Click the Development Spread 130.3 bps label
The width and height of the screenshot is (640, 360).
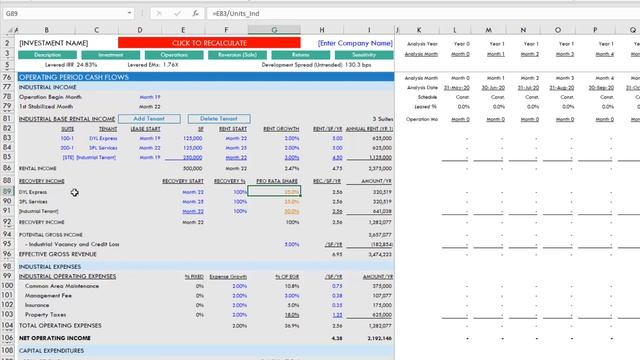pos(316,65)
